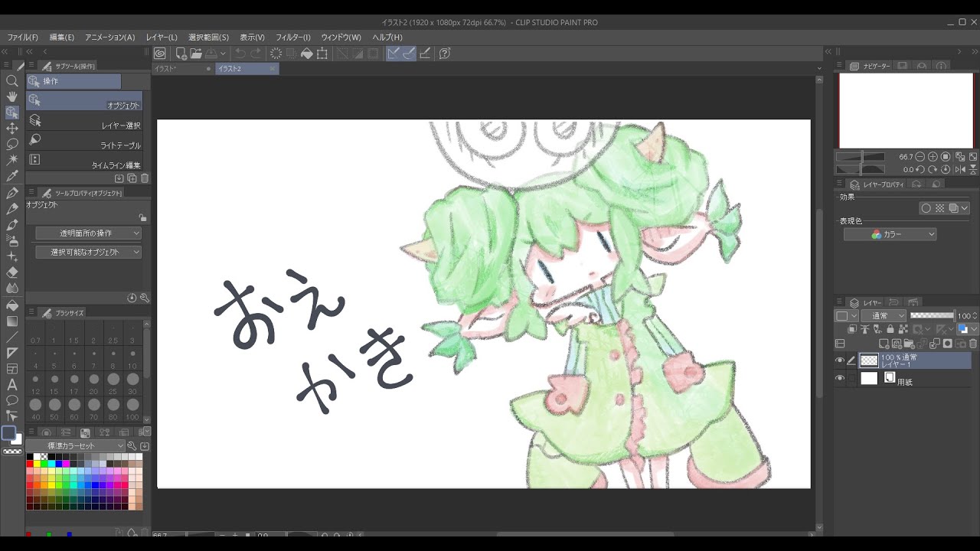Screen dimensions: 980x551
Task: Open カラー expression color dropdown
Action: [890, 234]
